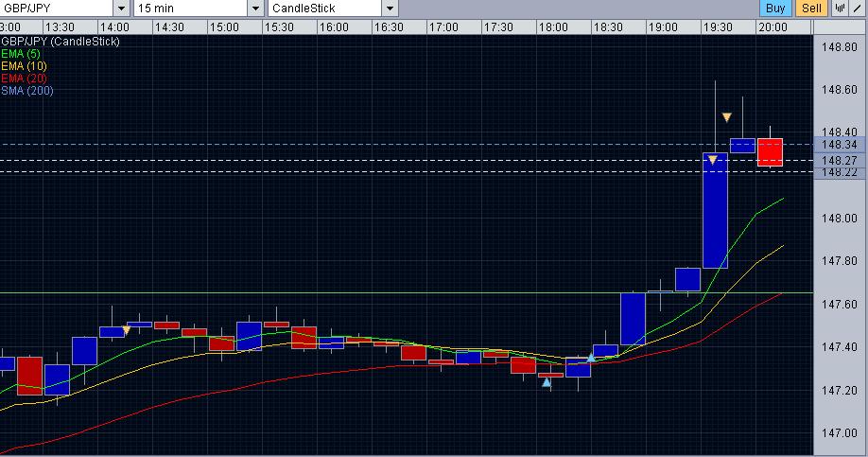
Task: Click the 14:00 time axis label
Action: (x=114, y=27)
